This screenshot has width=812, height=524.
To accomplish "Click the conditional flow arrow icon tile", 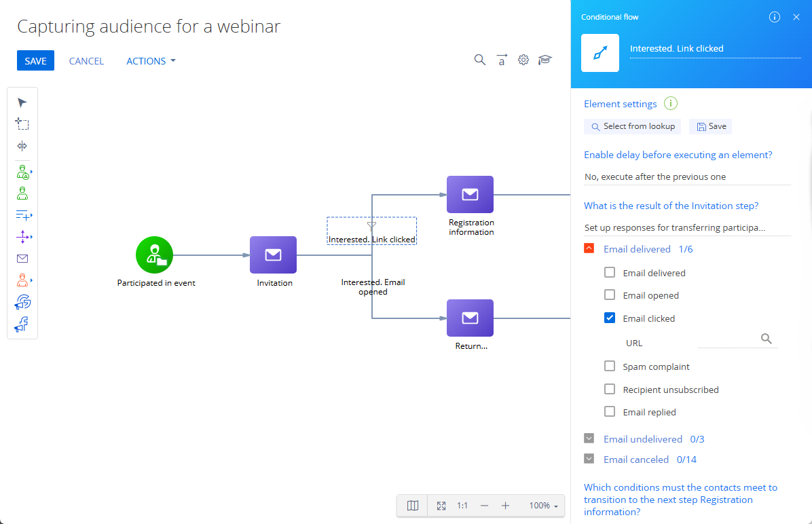I will [600, 53].
